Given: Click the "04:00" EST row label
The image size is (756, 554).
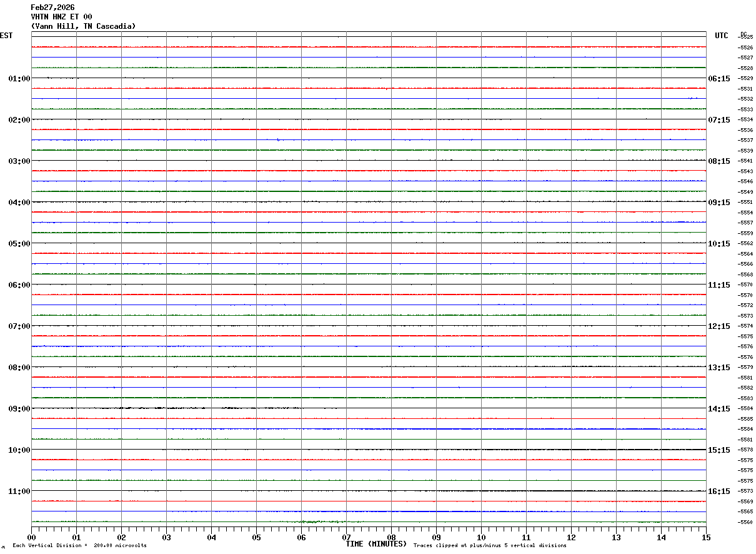Looking at the screenshot, I should pos(19,203).
